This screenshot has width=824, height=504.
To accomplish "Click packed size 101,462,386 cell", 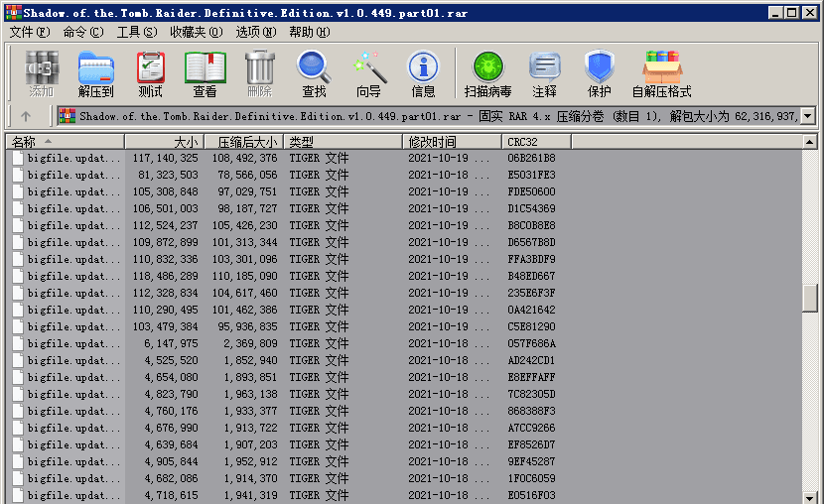I will coord(245,310).
